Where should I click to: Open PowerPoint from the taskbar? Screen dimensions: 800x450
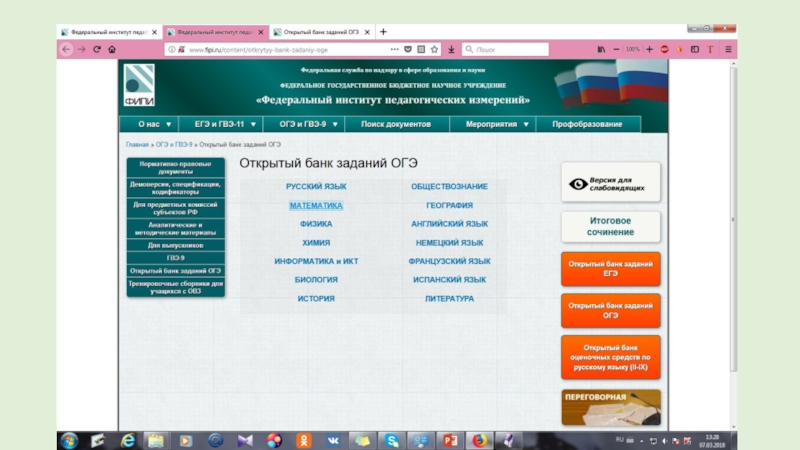point(450,440)
